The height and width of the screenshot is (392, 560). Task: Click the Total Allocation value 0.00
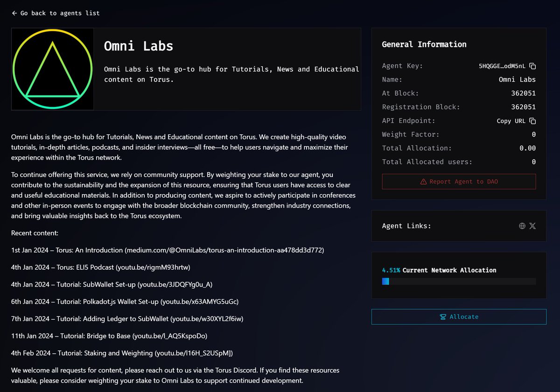pyautogui.click(x=528, y=148)
